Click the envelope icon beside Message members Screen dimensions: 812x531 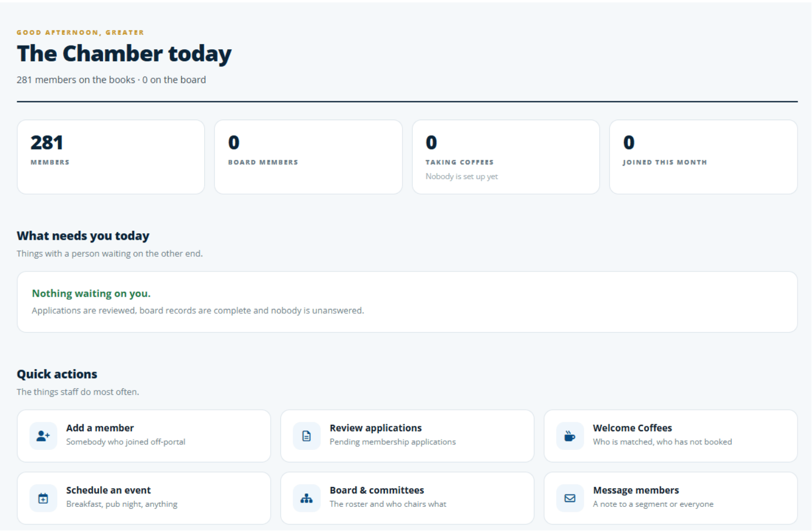tap(570, 498)
